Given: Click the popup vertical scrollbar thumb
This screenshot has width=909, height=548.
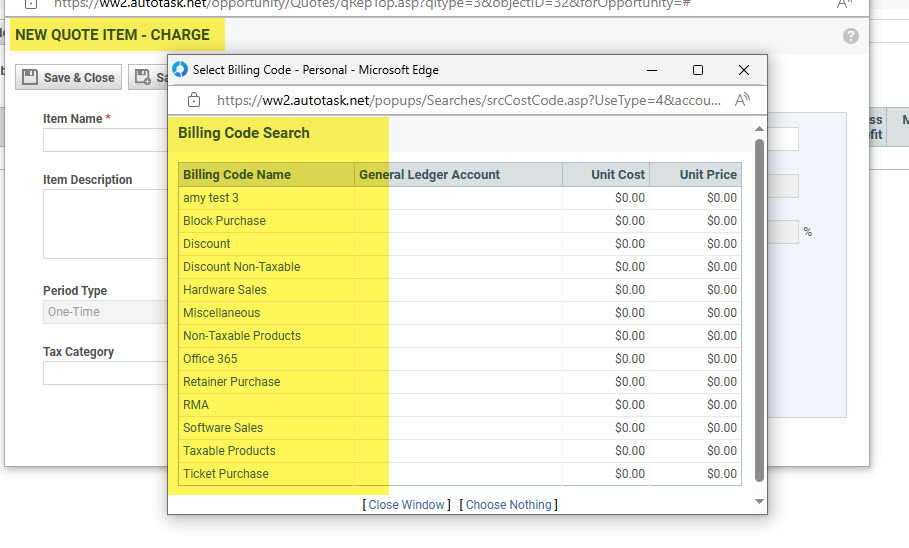Looking at the screenshot, I should point(759,310).
